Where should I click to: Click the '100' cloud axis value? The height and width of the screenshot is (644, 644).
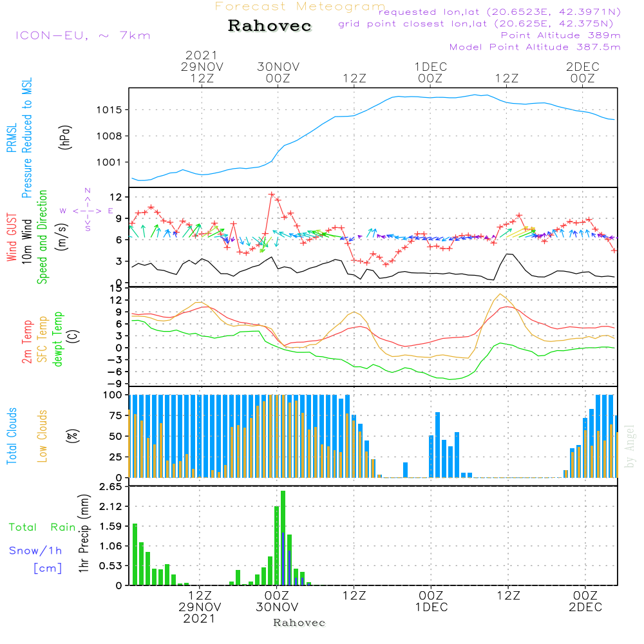click(113, 395)
